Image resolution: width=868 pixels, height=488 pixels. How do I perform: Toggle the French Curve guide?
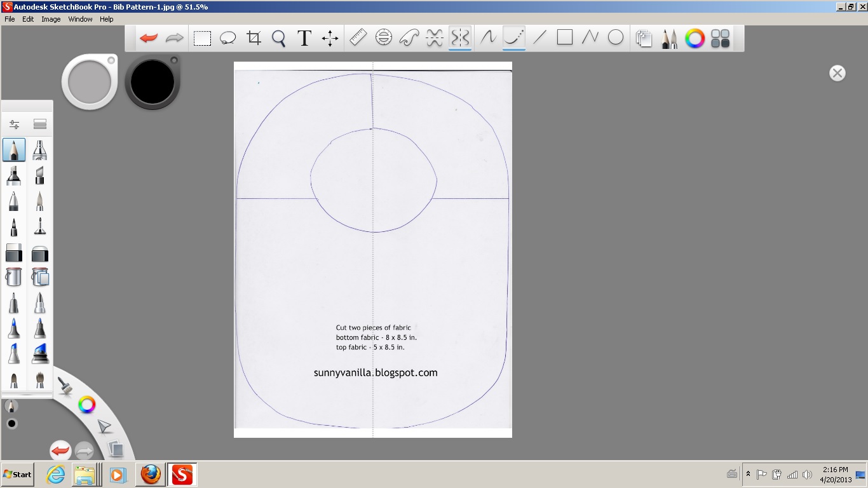coord(409,38)
